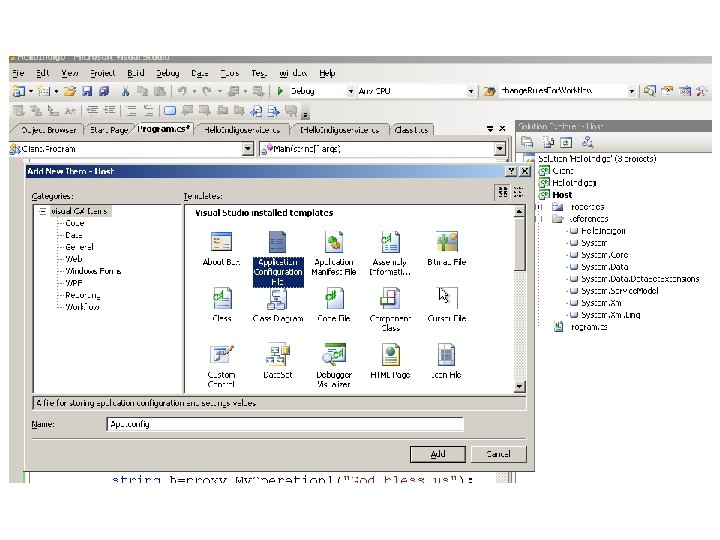Open the Main method members dropdown

tap(500, 149)
